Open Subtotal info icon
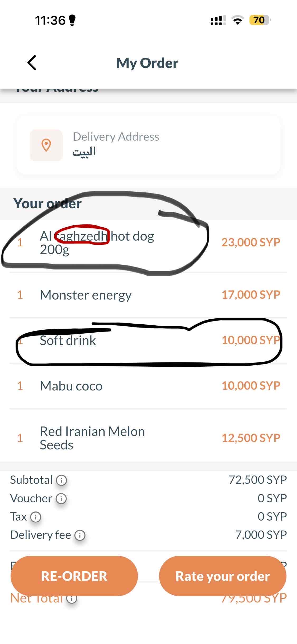Viewport: 297px width, 644px height. point(62,480)
